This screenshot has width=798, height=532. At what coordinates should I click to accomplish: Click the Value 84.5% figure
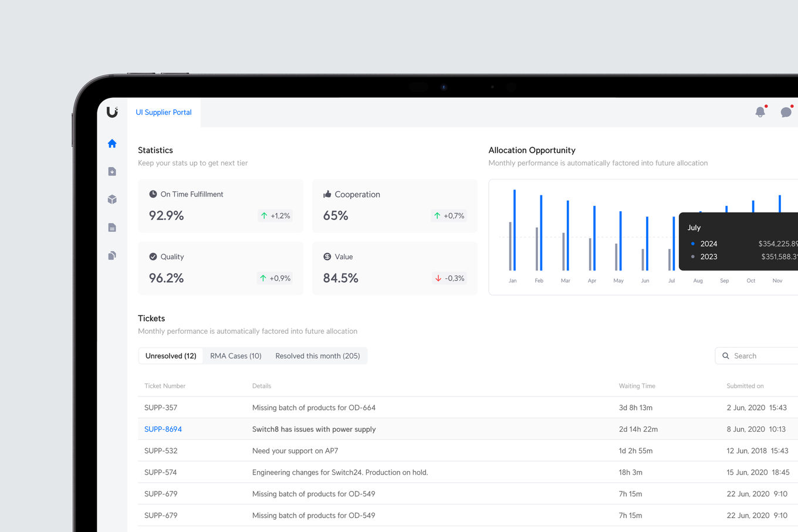coord(340,278)
